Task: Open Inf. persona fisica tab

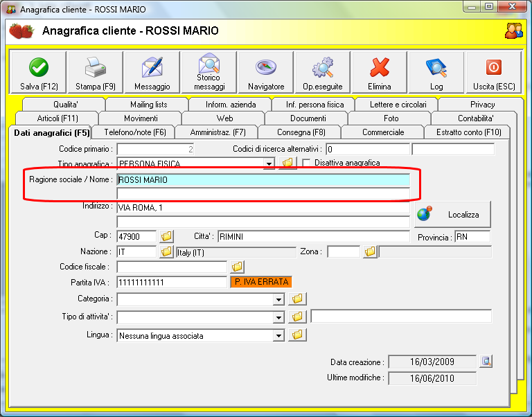Action: (x=315, y=104)
